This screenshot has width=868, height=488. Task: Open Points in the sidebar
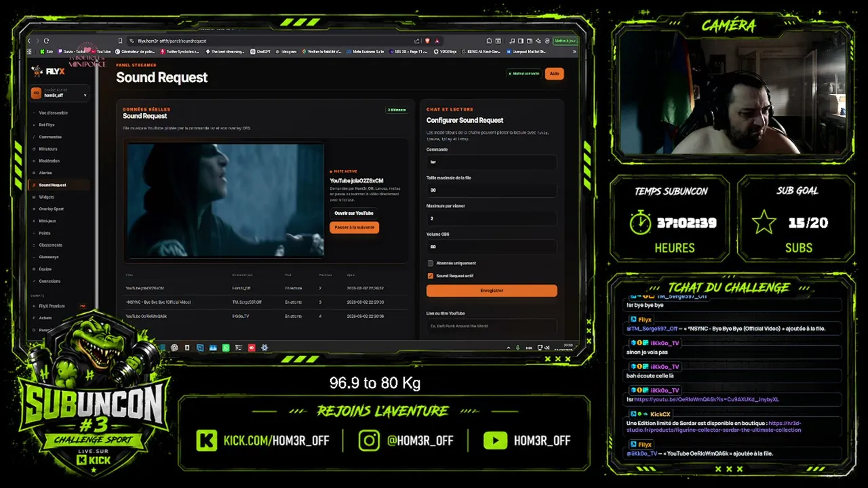tap(45, 233)
